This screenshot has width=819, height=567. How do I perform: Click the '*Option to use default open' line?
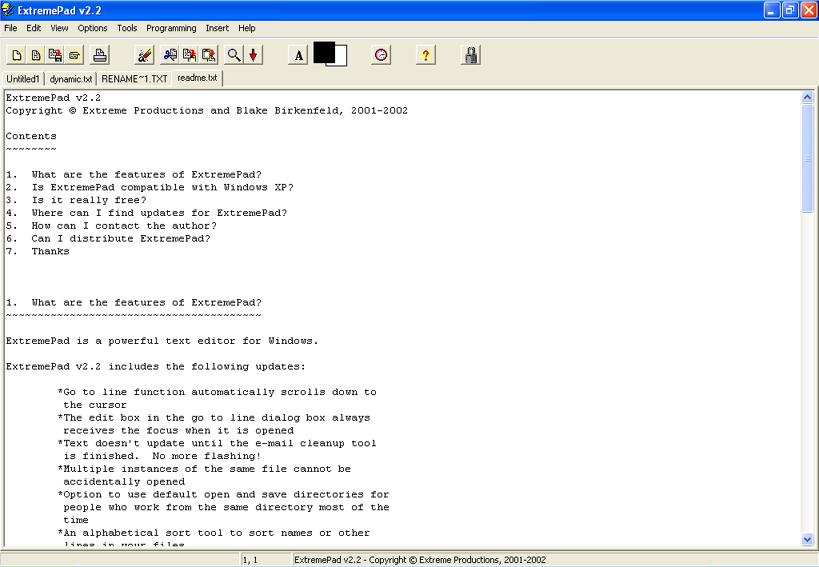click(224, 494)
